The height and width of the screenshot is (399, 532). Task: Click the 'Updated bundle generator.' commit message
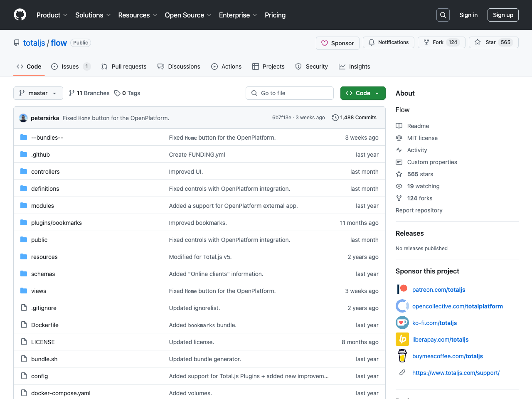tap(205, 359)
